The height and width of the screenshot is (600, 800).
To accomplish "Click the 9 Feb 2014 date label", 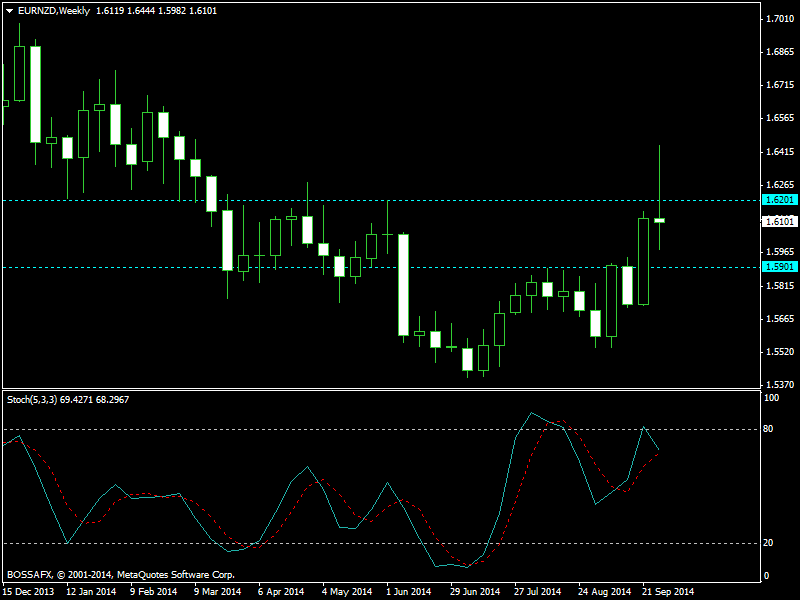I will click(154, 592).
